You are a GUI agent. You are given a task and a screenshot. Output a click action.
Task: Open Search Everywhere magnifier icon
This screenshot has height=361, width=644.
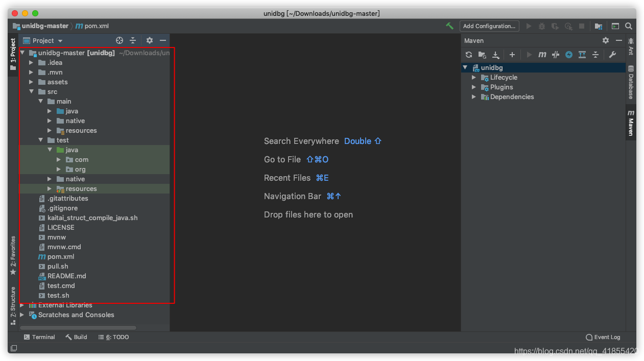[629, 26]
